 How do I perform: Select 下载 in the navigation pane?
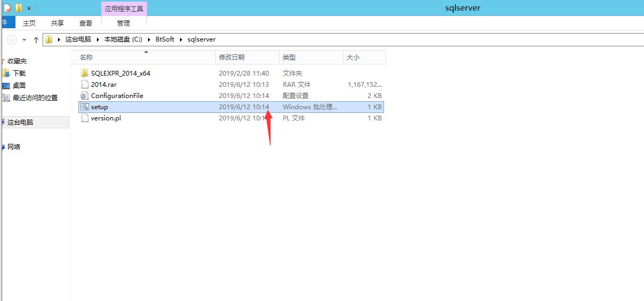pyautogui.click(x=19, y=73)
